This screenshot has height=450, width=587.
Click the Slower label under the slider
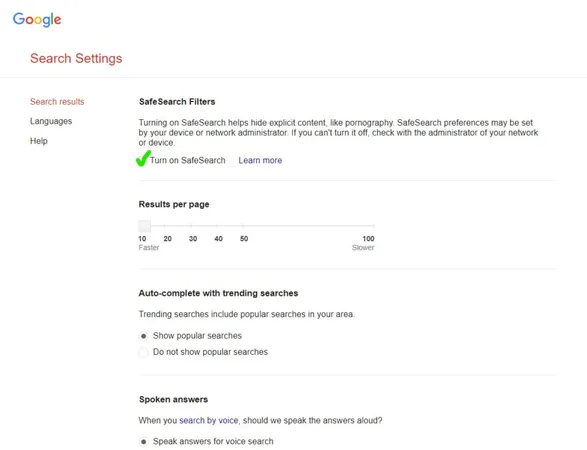363,247
